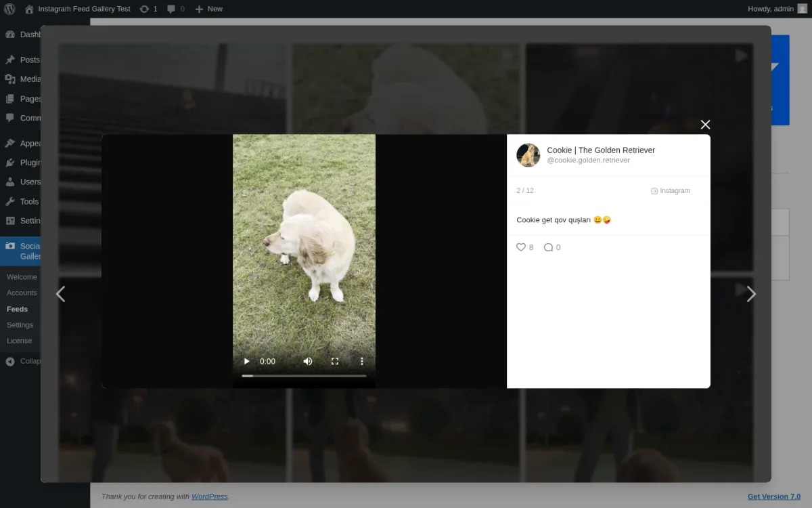Play the dog video
812x508 pixels.
247,362
